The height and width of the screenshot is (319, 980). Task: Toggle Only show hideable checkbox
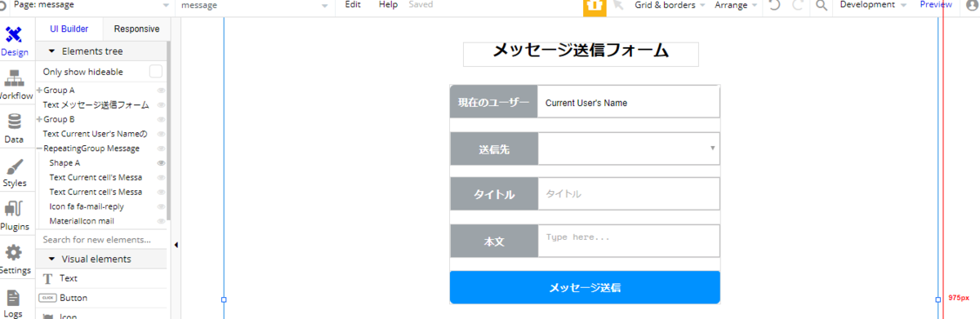click(x=156, y=72)
